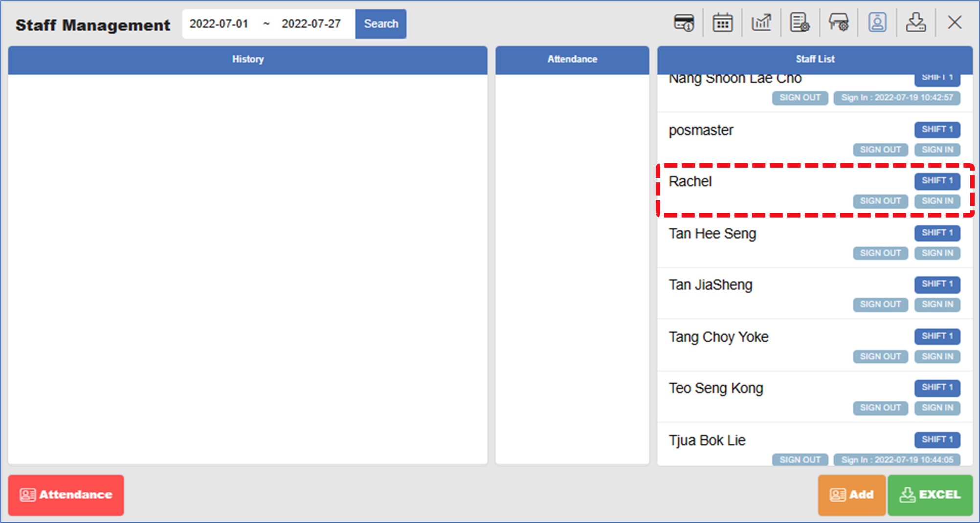Close the Staff Management window
Screen dimensions: 980x523
[x=954, y=23]
